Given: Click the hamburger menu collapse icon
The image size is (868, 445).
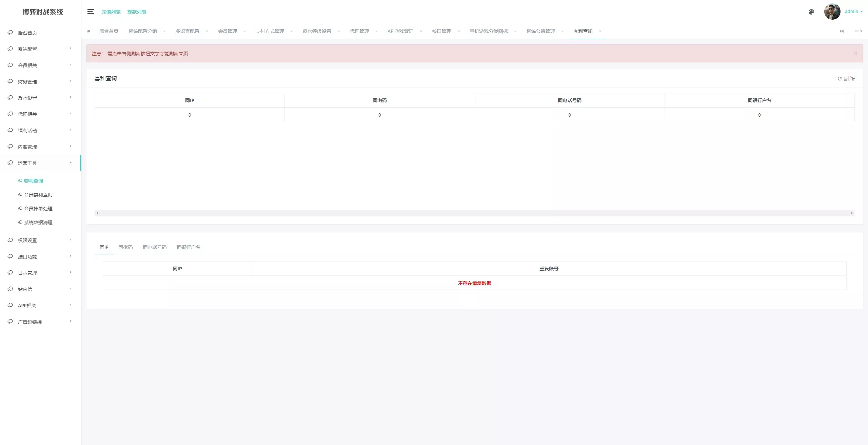Looking at the screenshot, I should click(x=91, y=12).
